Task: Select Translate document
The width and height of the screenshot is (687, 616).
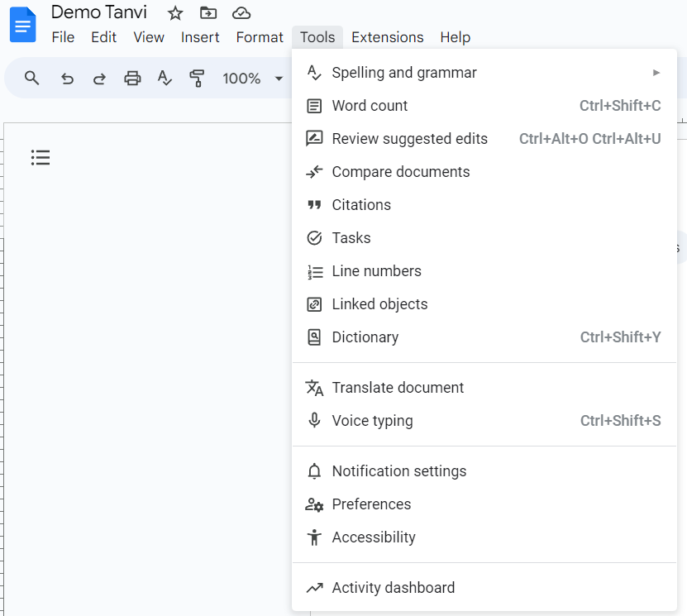Action: [484, 388]
